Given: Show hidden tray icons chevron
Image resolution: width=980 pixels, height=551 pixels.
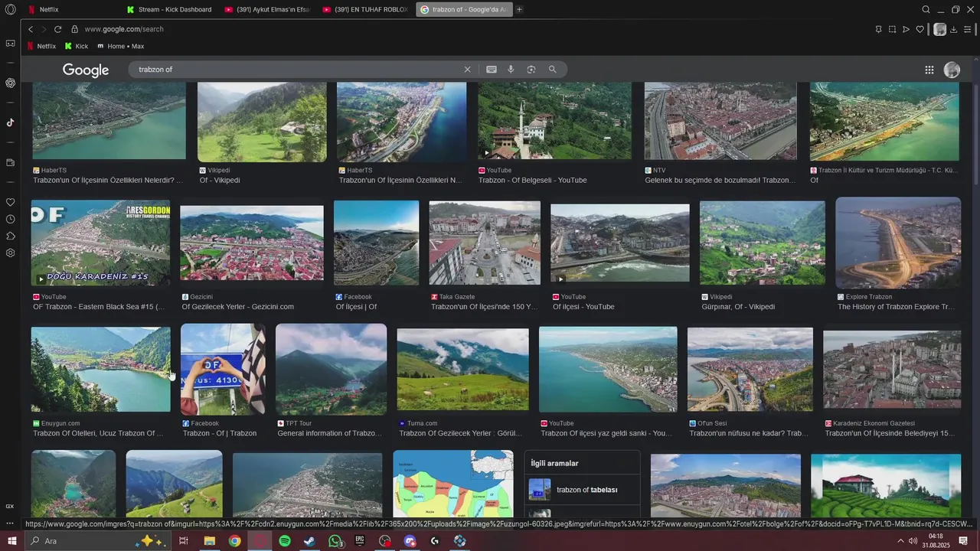Looking at the screenshot, I should pyautogui.click(x=900, y=541).
